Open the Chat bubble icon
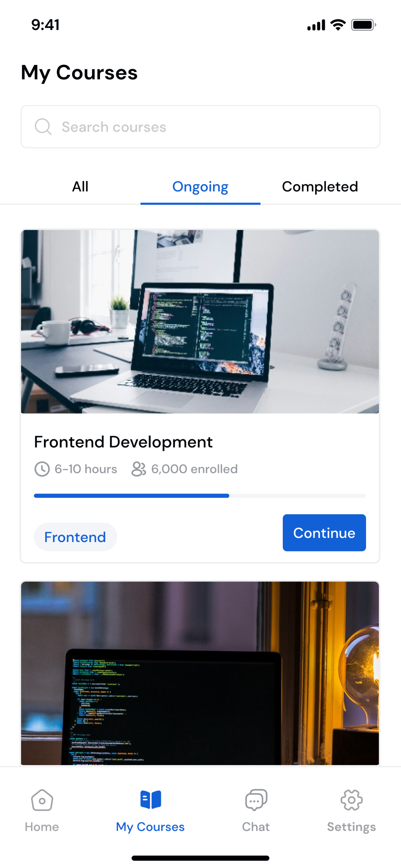Viewport: 401px width, 868px height. [x=256, y=800]
